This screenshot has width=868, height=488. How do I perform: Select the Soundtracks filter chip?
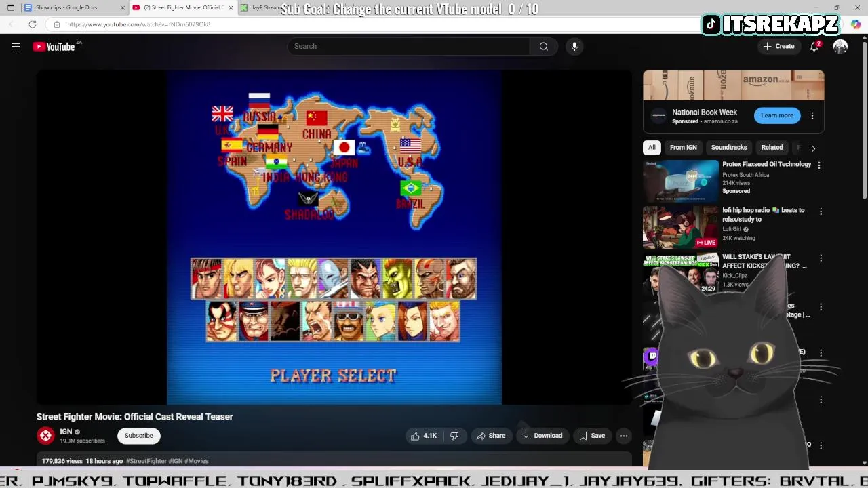point(729,147)
